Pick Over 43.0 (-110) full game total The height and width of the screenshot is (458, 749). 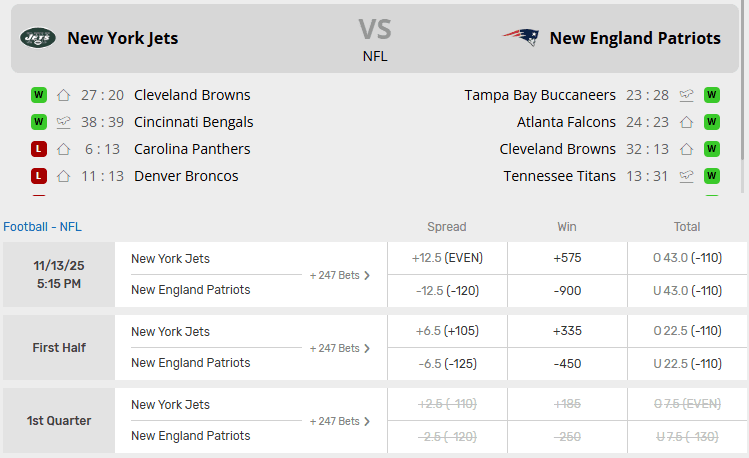pos(687,258)
